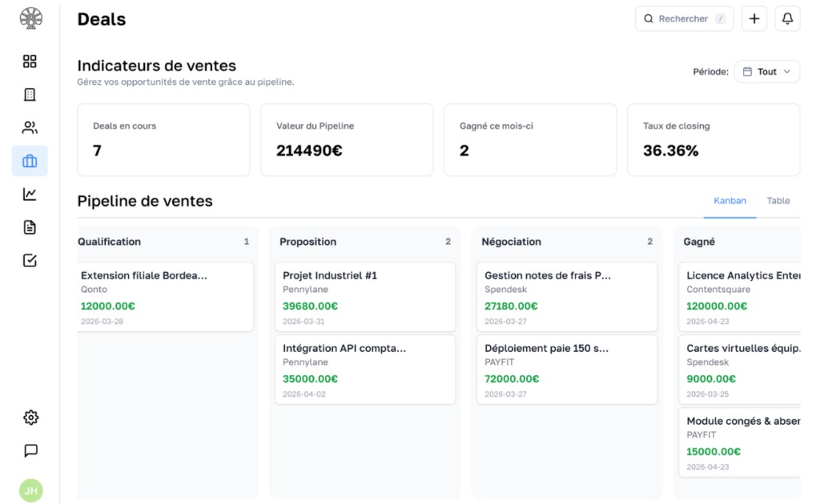Image resolution: width=820 pixels, height=504 pixels.
Task: Keep Kanban view selected
Action: click(730, 201)
